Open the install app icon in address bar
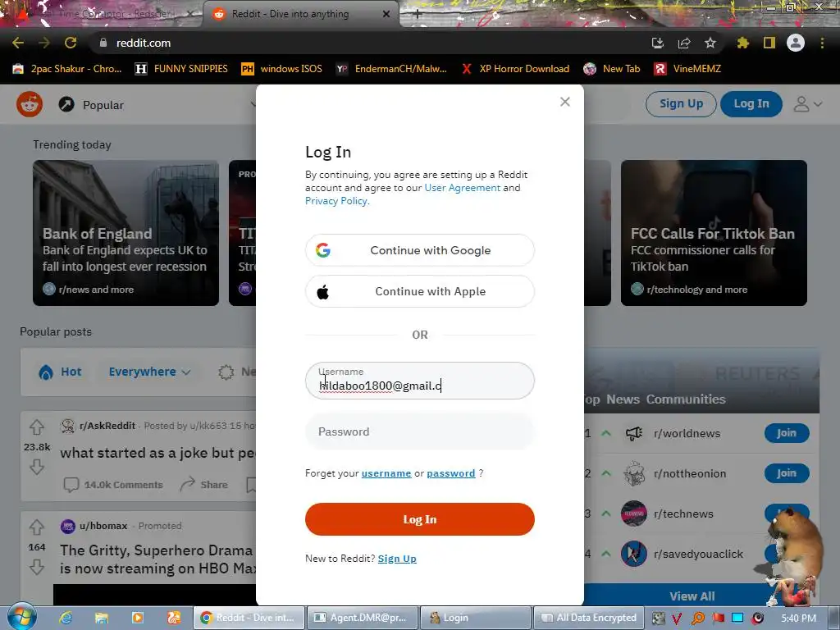 (657, 43)
